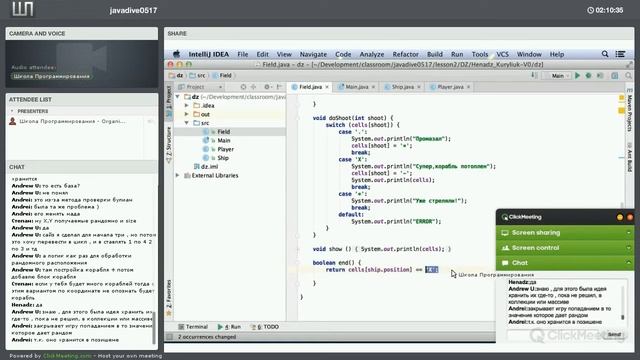Open the Build menu
Viewport: 640px width, 360px height.
435,54
